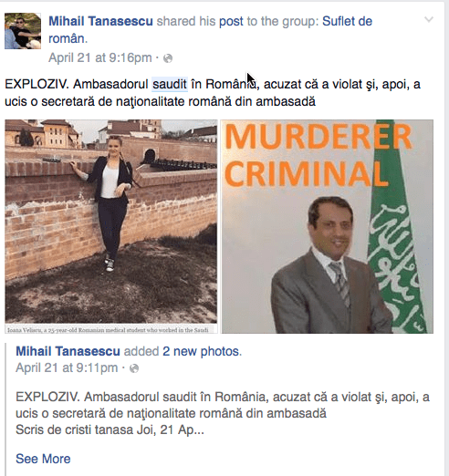Open the post options chevron menu

click(x=429, y=20)
